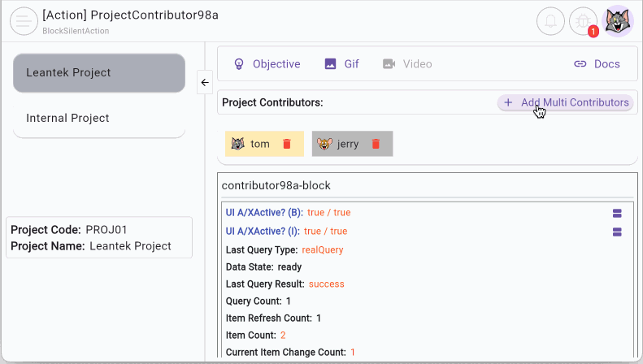
Task: Open the bug report icon with badge
Action: (x=583, y=21)
